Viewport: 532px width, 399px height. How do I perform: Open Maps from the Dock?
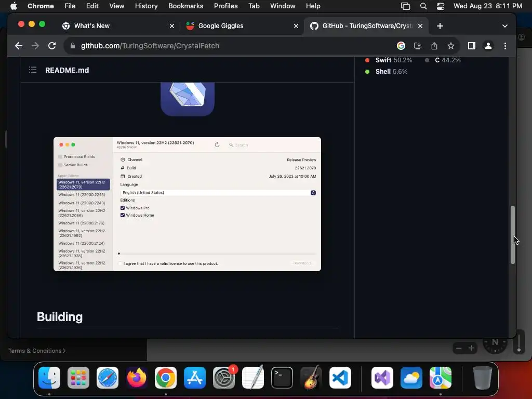coord(441,378)
